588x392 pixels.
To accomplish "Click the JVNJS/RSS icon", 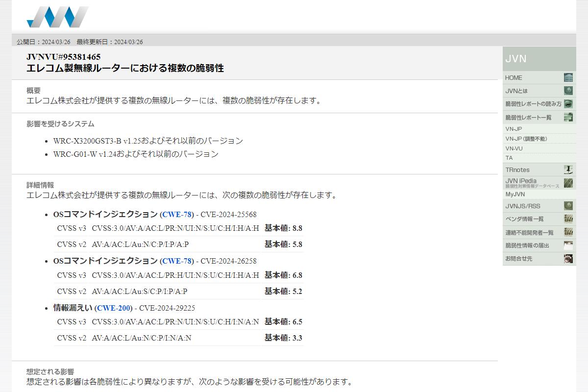I will (x=568, y=206).
